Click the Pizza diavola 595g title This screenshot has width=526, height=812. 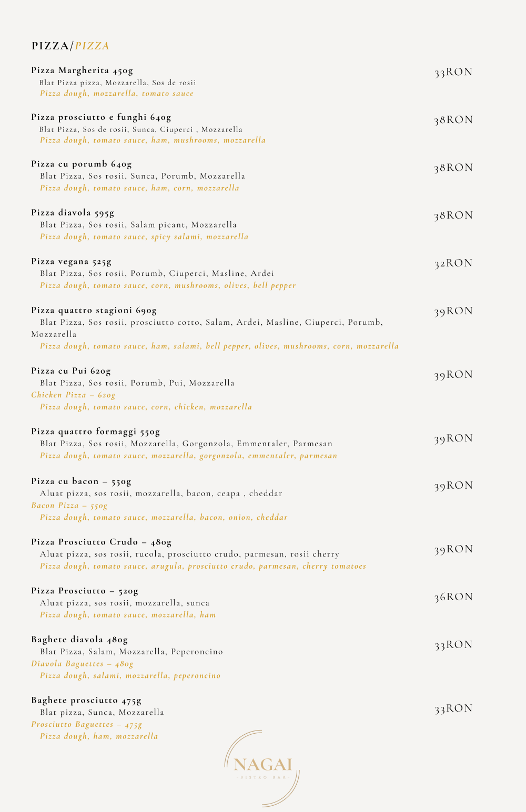(x=73, y=213)
